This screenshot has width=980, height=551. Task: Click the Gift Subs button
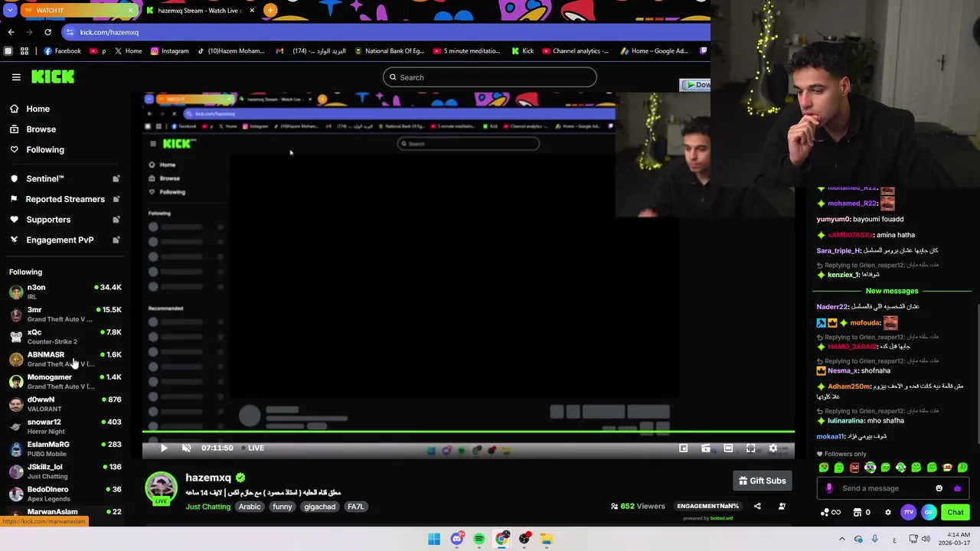(762, 481)
